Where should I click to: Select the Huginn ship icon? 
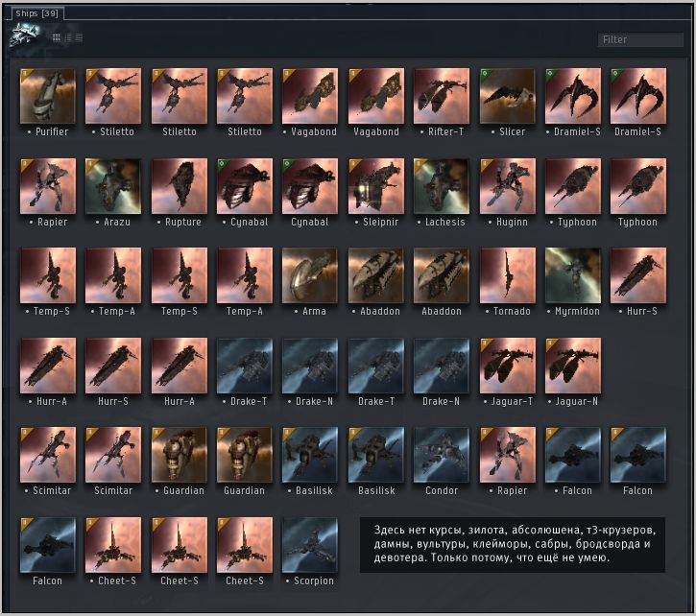click(x=507, y=186)
